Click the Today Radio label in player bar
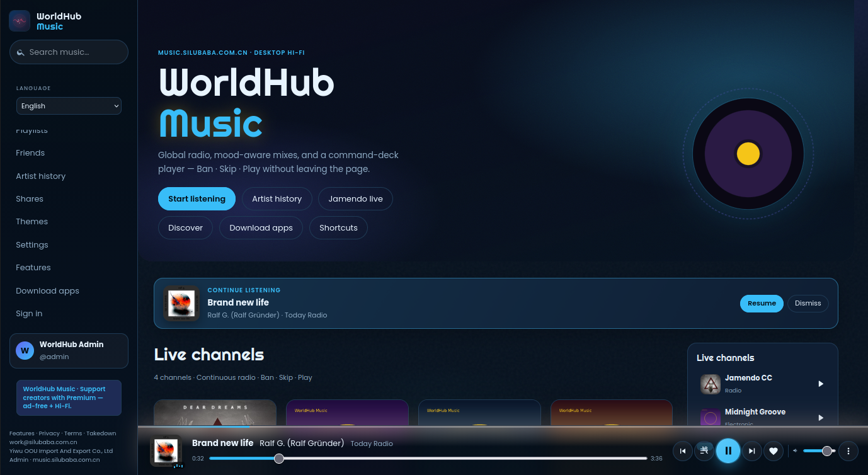Viewport: 868px width, 475px height. (372, 444)
